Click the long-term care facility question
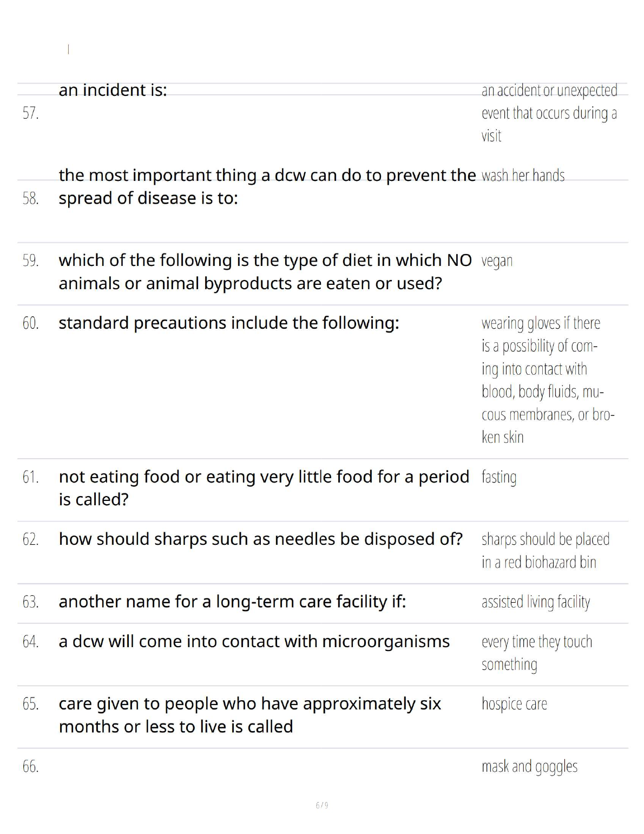 pos(232,602)
